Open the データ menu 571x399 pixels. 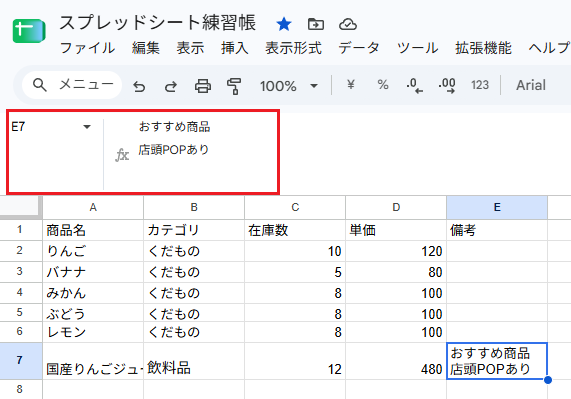pyautogui.click(x=359, y=48)
